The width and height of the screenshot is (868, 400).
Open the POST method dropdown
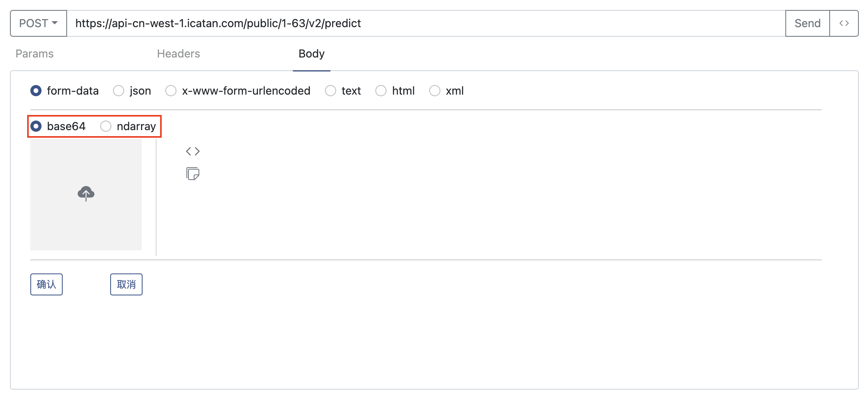[38, 24]
